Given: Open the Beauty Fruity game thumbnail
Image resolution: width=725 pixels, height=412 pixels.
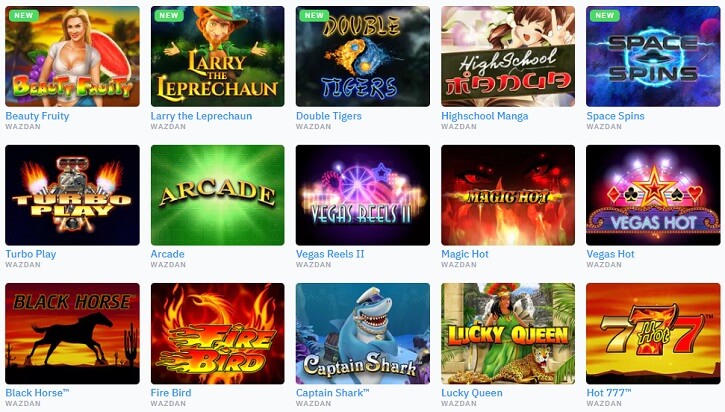Looking at the screenshot, I should coord(72,56).
